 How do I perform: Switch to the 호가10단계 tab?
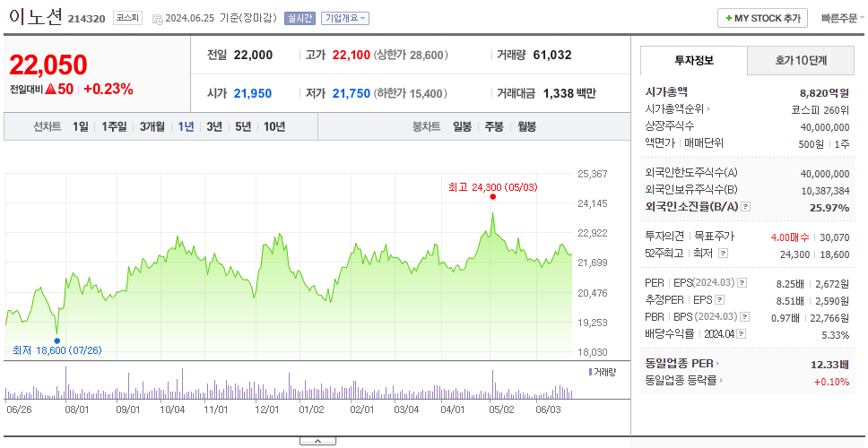tap(801, 61)
